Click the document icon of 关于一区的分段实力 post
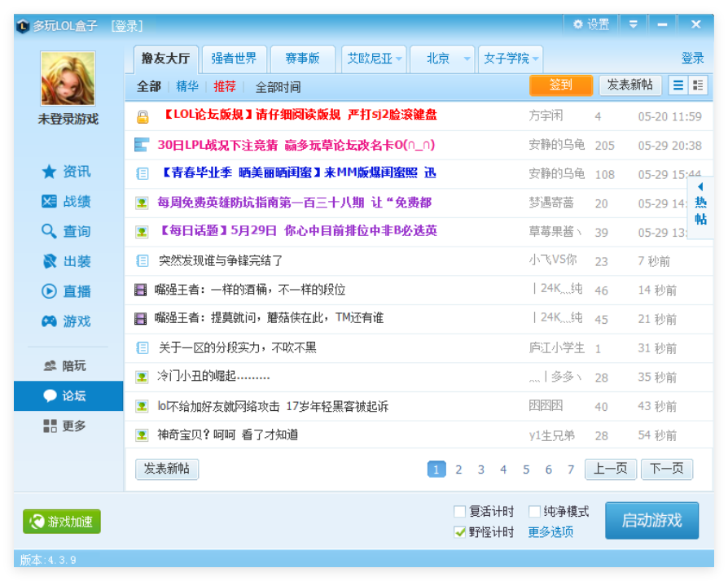 (142, 347)
